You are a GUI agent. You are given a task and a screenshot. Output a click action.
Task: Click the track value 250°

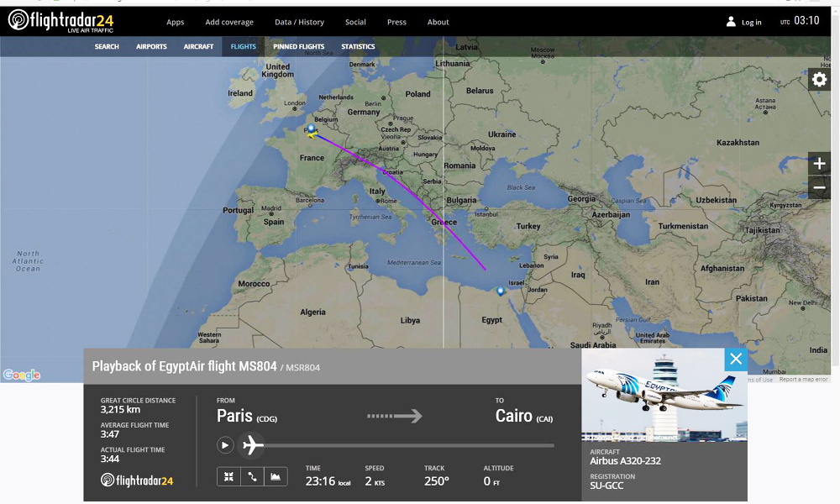[437, 481]
